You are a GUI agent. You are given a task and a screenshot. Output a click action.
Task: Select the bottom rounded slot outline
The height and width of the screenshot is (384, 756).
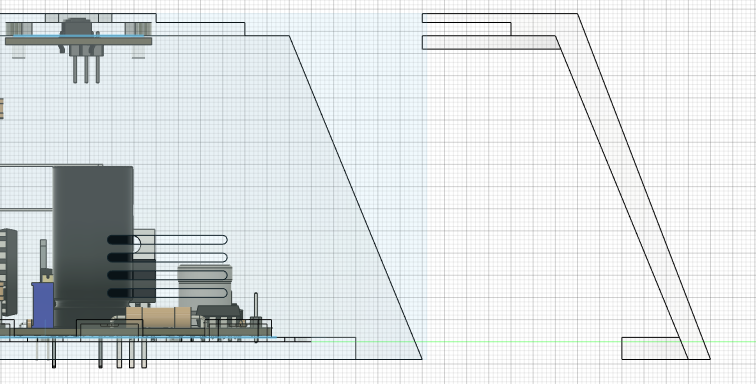pos(167,293)
